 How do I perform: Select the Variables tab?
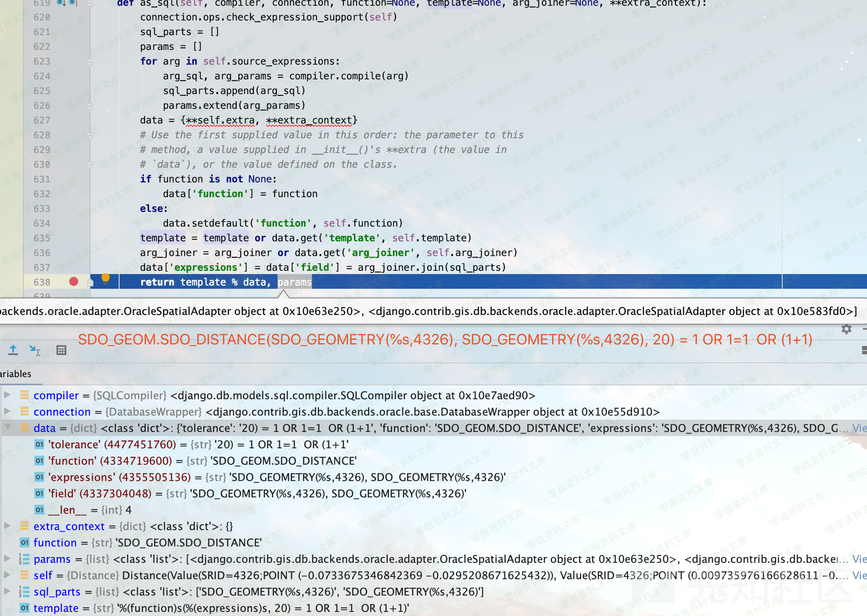[16, 374]
